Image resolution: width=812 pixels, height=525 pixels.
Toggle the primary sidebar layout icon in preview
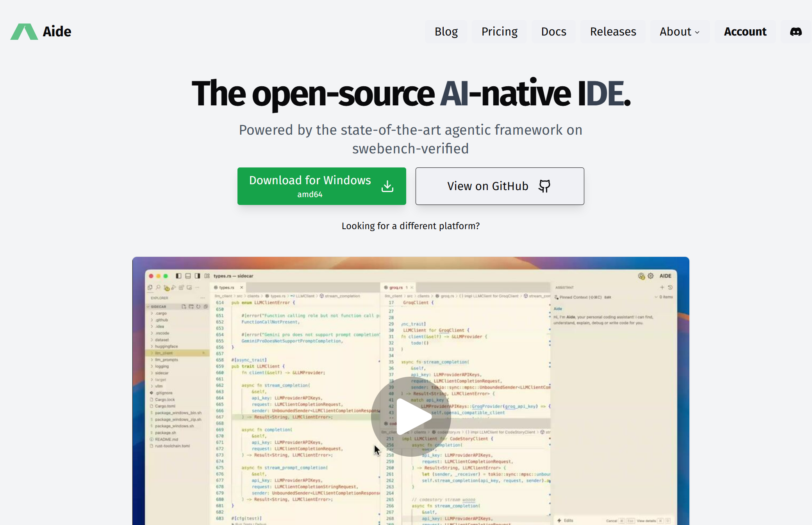pos(178,276)
